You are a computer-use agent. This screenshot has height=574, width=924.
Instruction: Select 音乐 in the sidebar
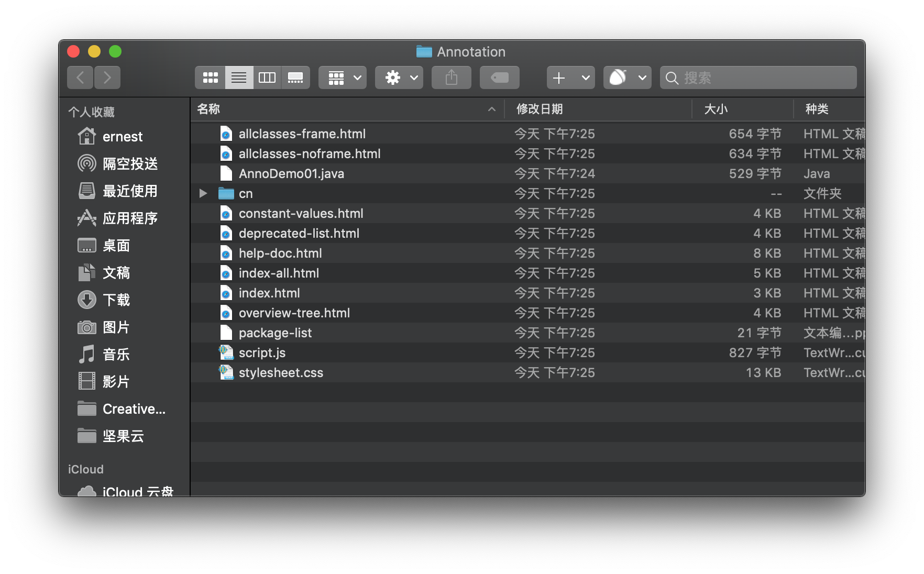(125, 355)
